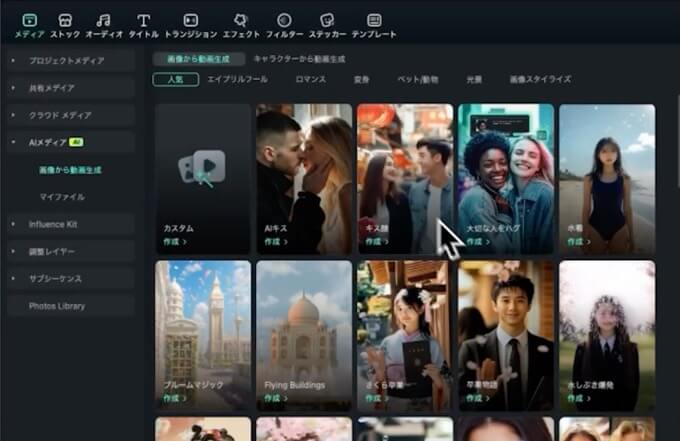Open マイファイル in the sidebar
This screenshot has width=680, height=441.
[x=62, y=197]
